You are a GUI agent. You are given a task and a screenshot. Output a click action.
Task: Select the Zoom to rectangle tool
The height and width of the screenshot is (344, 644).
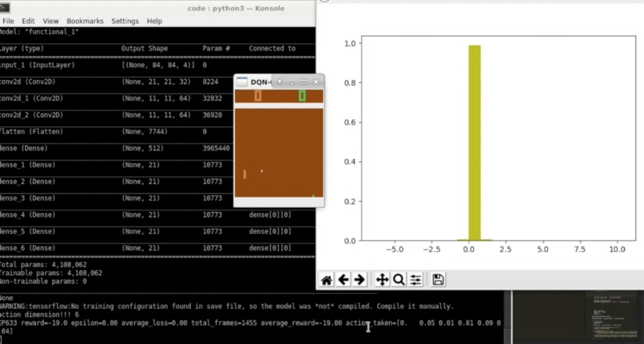pyautogui.click(x=399, y=280)
